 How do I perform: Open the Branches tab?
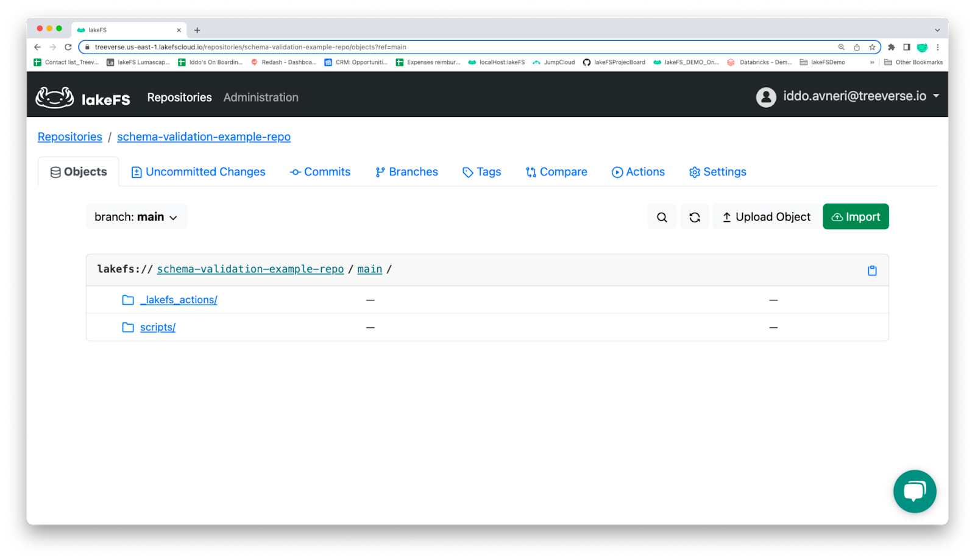coord(406,172)
